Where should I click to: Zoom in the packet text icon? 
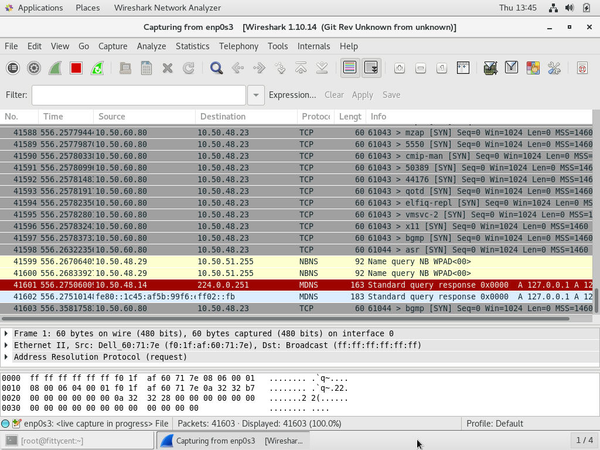pos(399,68)
